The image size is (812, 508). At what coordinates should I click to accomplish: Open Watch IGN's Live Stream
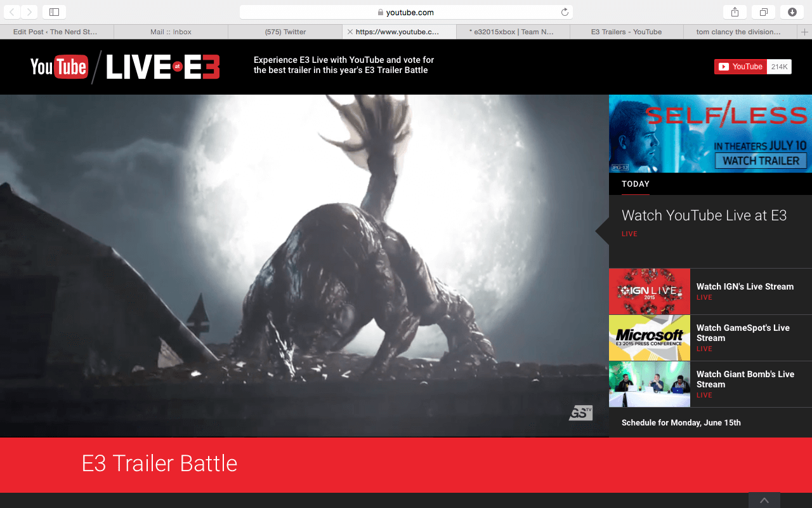[x=745, y=286]
